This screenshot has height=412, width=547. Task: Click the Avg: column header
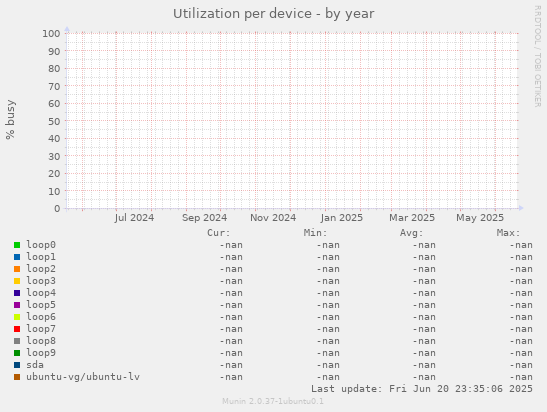(412, 233)
